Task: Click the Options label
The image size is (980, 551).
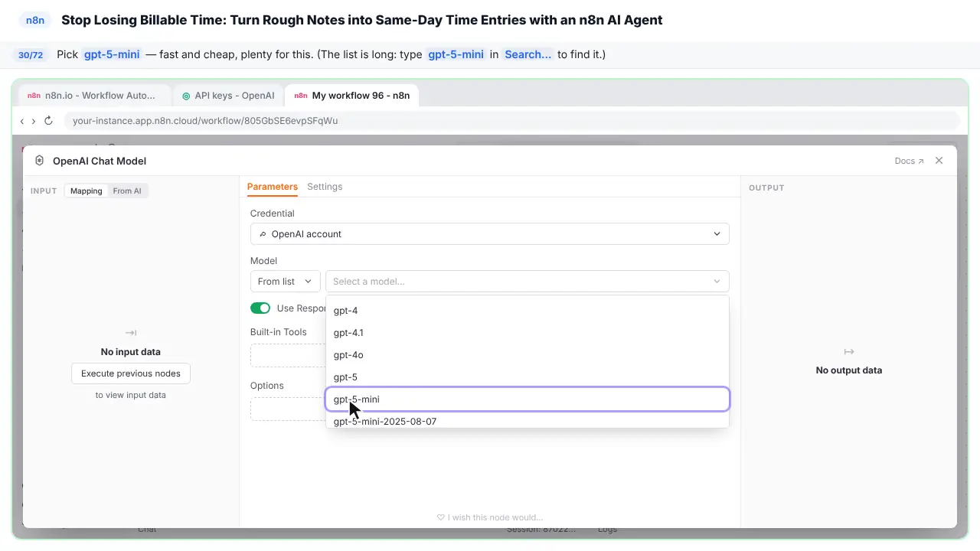Action: coord(267,386)
